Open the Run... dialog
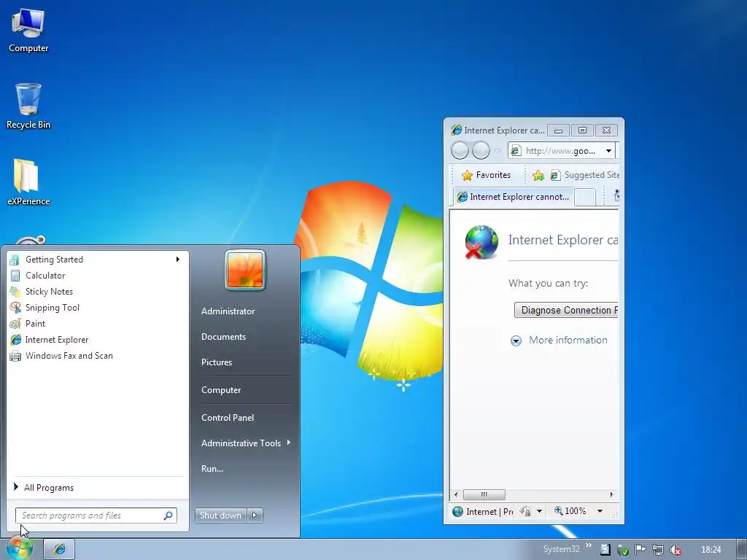The image size is (747, 560). click(212, 469)
